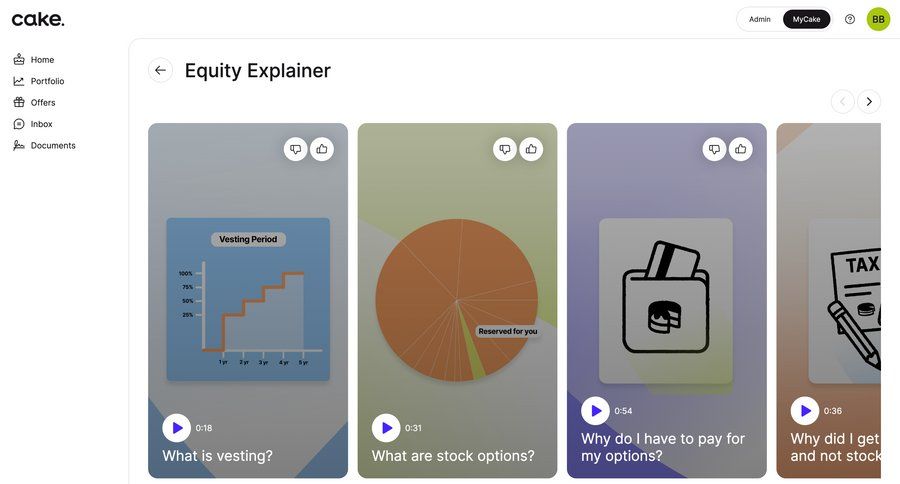This screenshot has width=900, height=484.
Task: Open the Inbox sidebar item
Action: (x=41, y=124)
